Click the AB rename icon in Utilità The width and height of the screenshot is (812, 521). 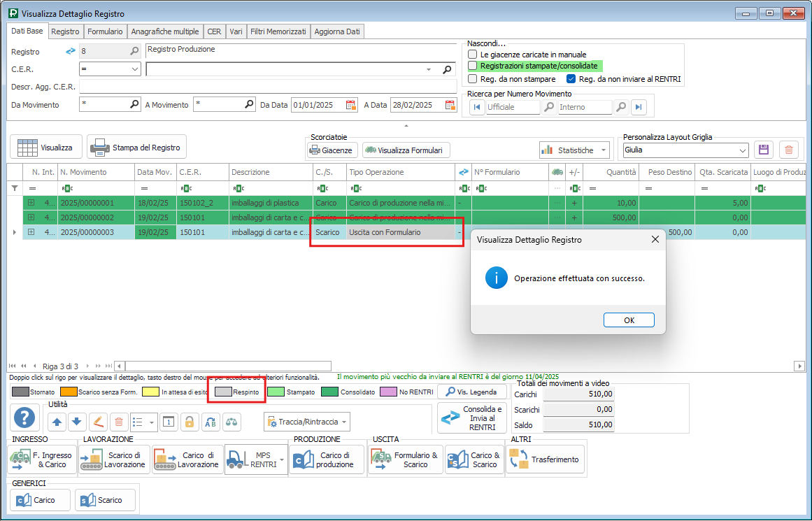pyautogui.click(x=210, y=422)
